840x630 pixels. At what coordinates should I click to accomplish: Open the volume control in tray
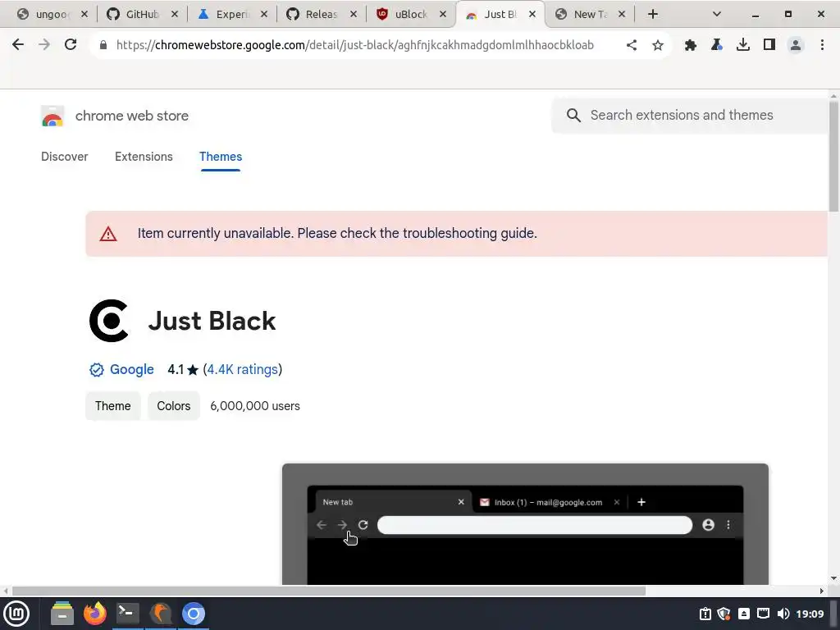pyautogui.click(x=783, y=614)
